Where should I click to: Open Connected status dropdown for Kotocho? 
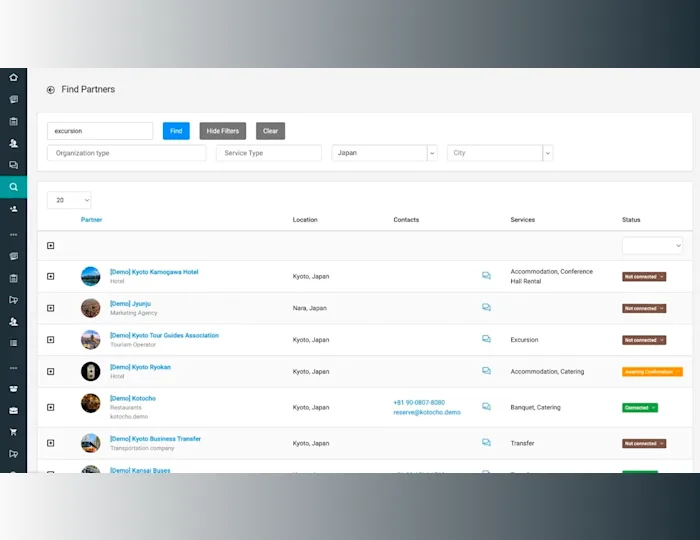(x=640, y=407)
